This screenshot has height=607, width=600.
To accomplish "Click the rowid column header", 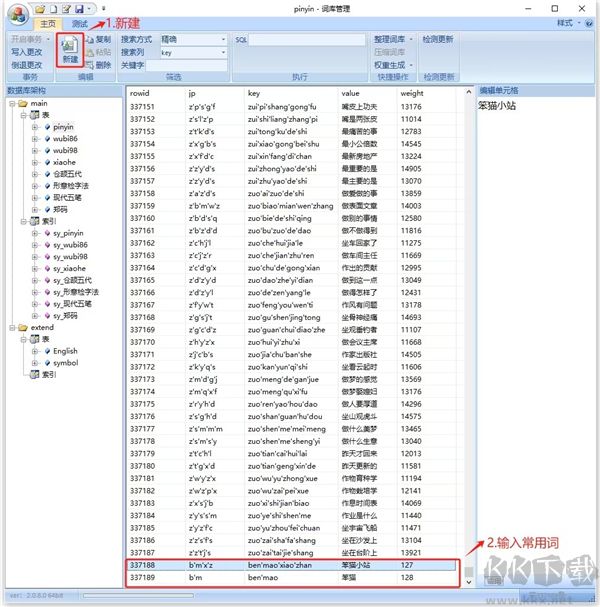I will pos(140,93).
